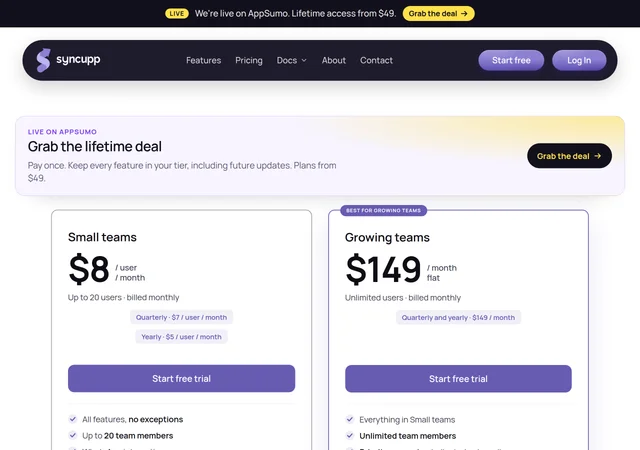Click the Syncupp S logo icon

(43, 60)
